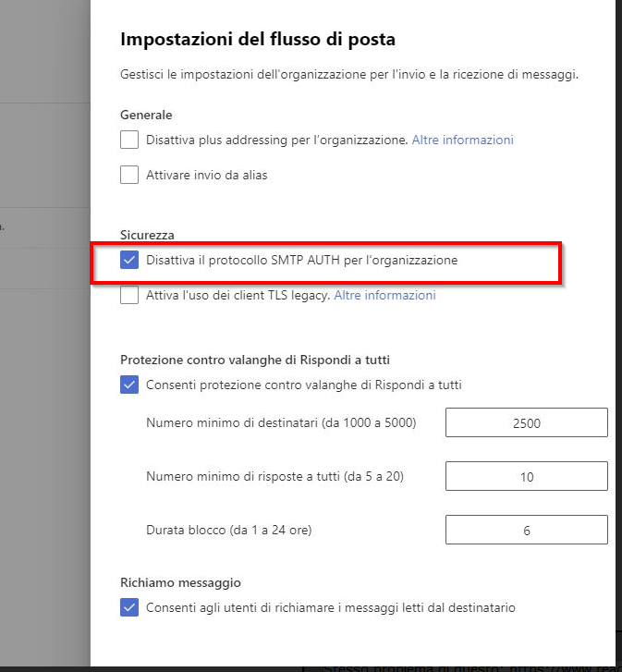
Task: Uncheck 'Disattiva il protocollo SMTP AUTH' checkbox
Action: click(129, 260)
